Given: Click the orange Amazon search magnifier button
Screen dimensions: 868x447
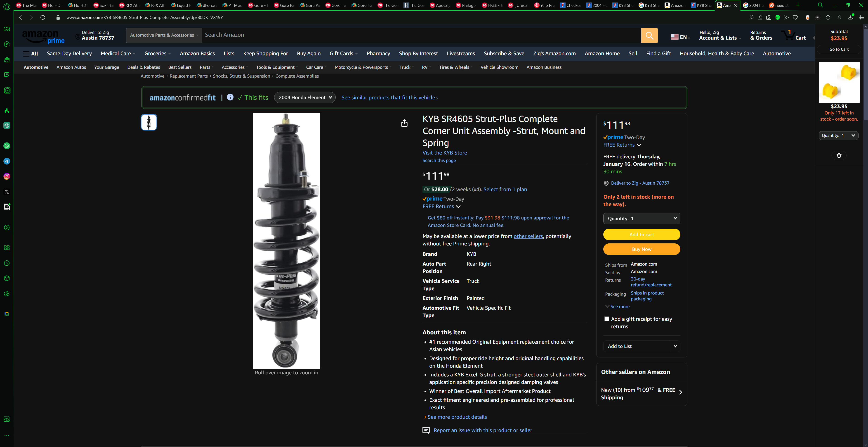Looking at the screenshot, I should pyautogui.click(x=649, y=35).
